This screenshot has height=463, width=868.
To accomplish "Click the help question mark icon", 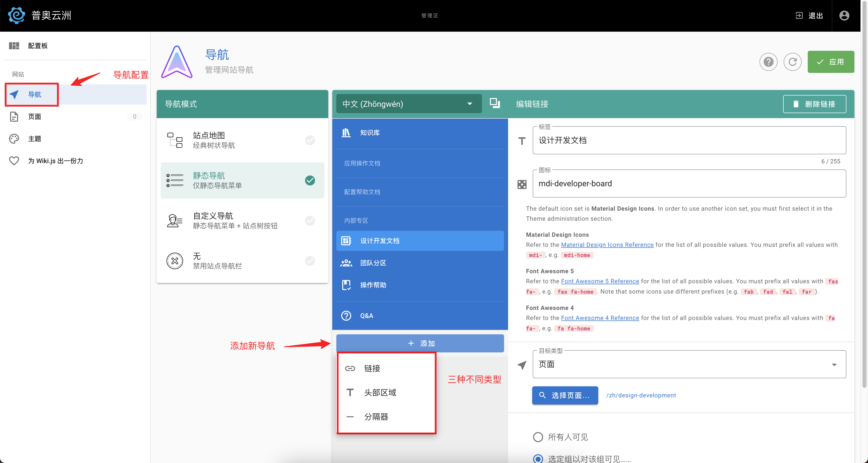I will tap(768, 62).
